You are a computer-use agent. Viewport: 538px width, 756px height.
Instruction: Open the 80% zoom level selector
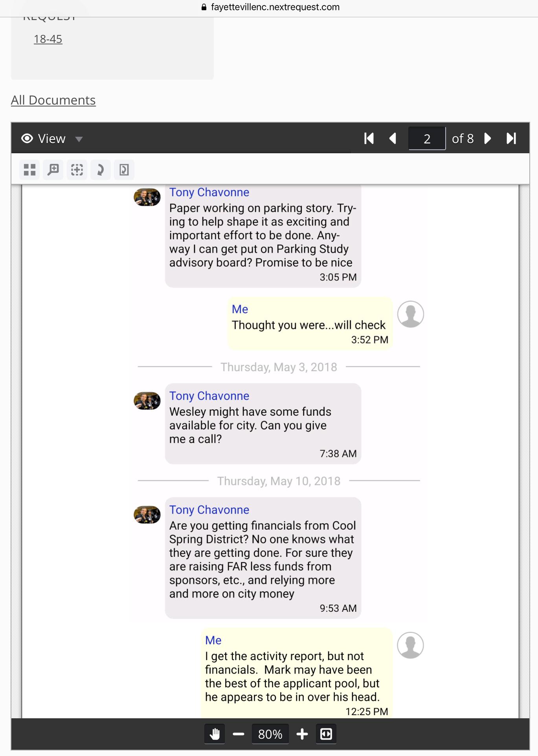[x=270, y=734]
